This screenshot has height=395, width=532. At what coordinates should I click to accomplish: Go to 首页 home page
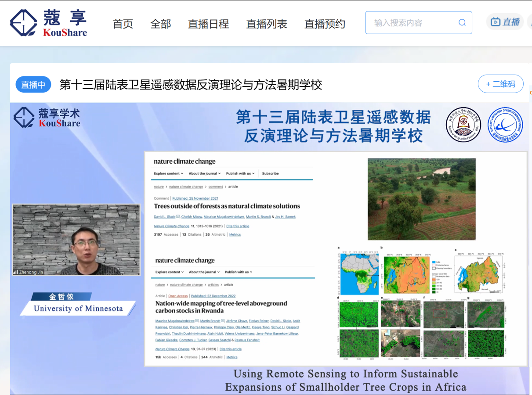123,24
